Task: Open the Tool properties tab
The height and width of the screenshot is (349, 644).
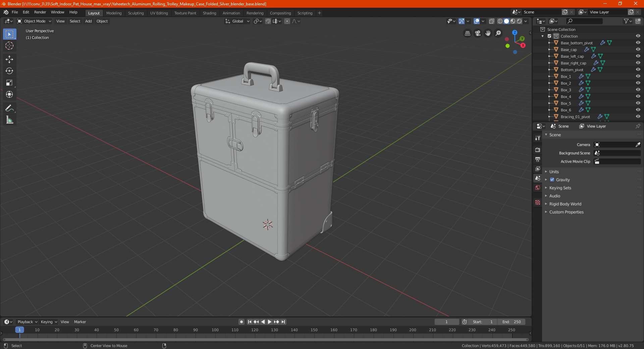Action: 538,138
